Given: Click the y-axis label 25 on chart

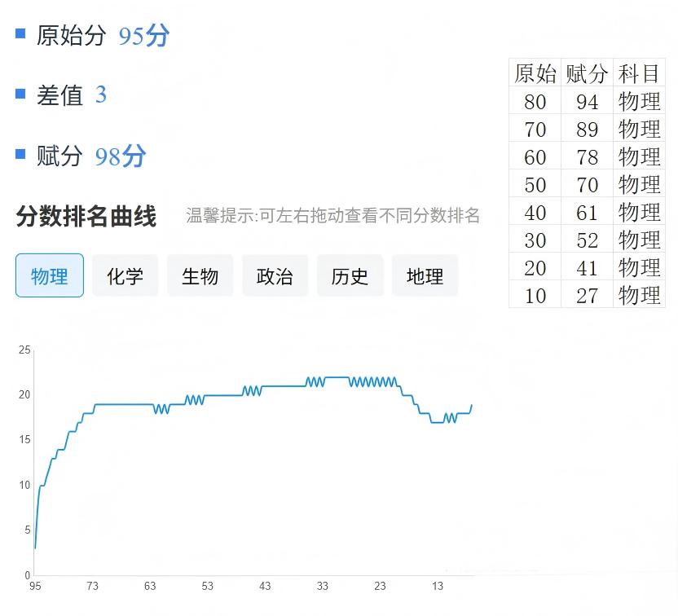Looking at the screenshot, I should 24,350.
